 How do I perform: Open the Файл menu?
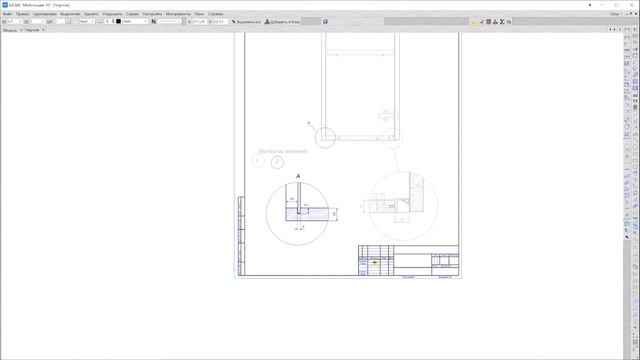[7, 14]
